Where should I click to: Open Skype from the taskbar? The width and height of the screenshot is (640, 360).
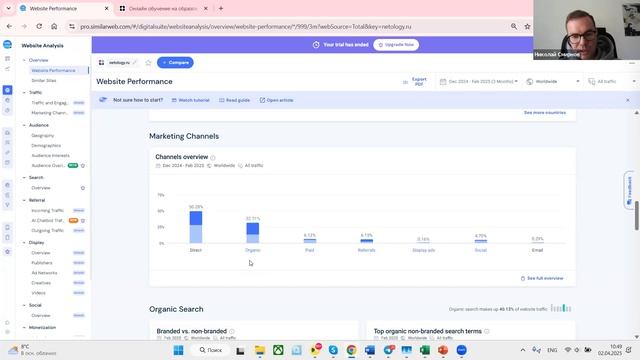(333, 350)
